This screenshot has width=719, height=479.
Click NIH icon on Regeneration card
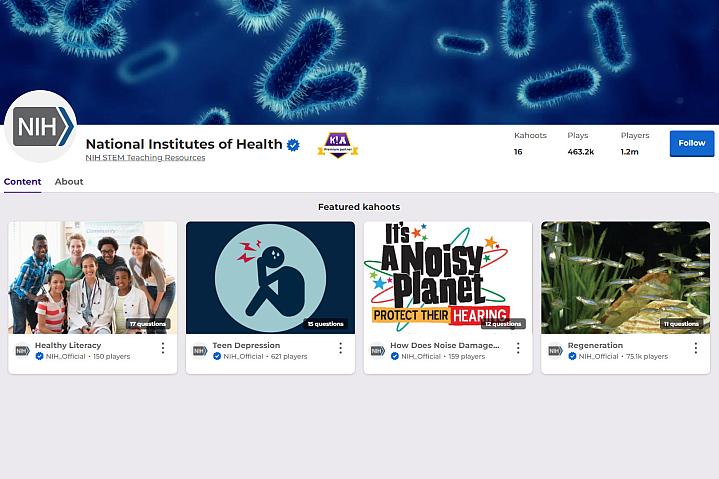pos(555,350)
